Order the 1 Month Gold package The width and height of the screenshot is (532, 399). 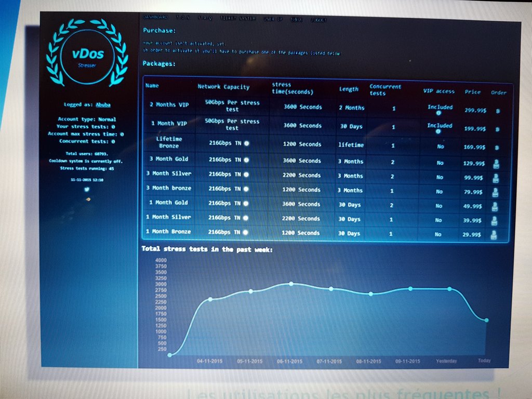[x=495, y=207]
